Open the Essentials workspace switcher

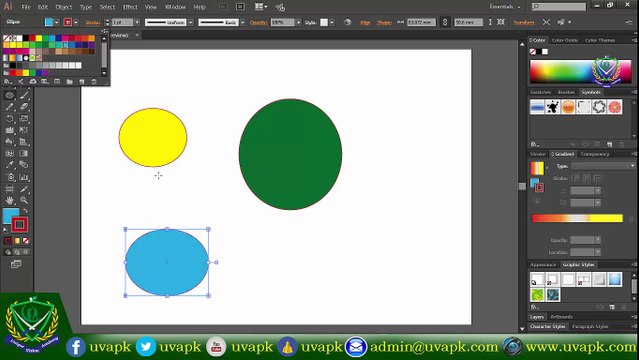click(x=505, y=7)
